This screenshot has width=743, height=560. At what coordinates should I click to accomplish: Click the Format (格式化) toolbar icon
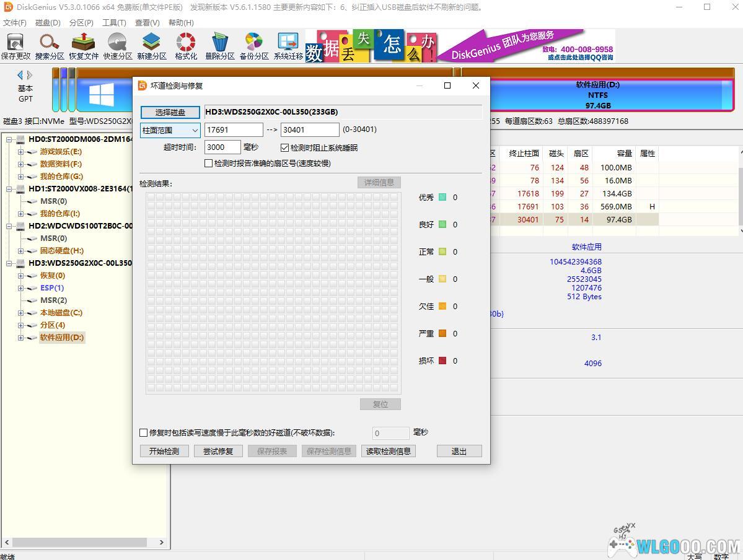(186, 46)
